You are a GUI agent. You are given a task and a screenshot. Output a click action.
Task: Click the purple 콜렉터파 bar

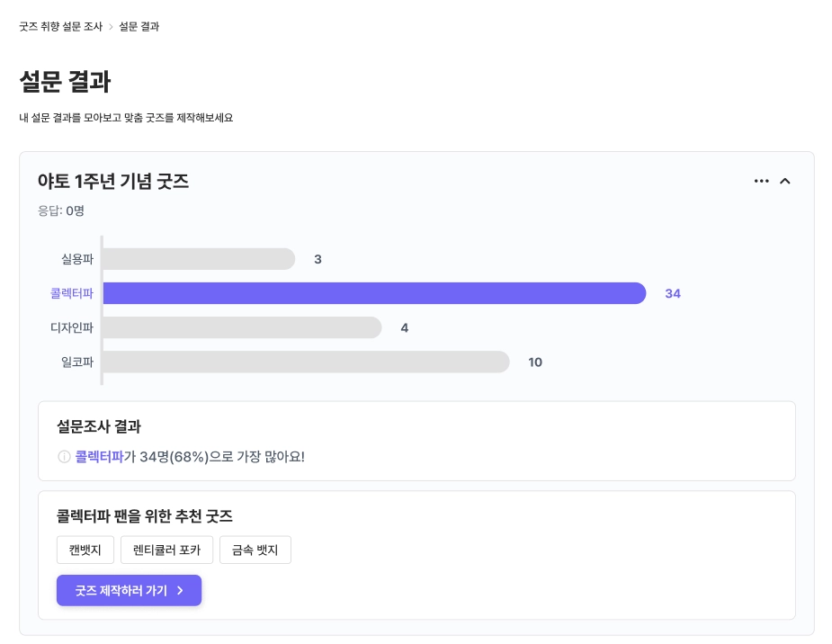click(374, 293)
